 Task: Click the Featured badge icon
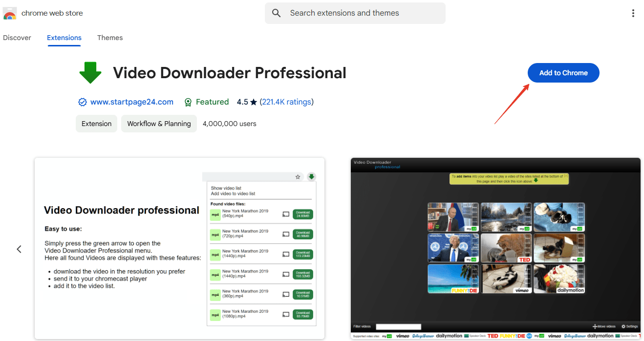point(188,102)
